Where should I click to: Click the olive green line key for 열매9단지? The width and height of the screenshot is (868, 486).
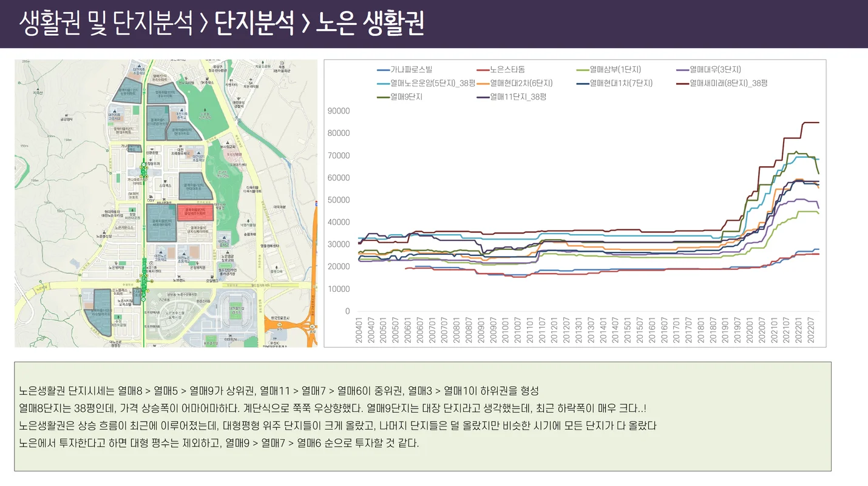point(383,96)
